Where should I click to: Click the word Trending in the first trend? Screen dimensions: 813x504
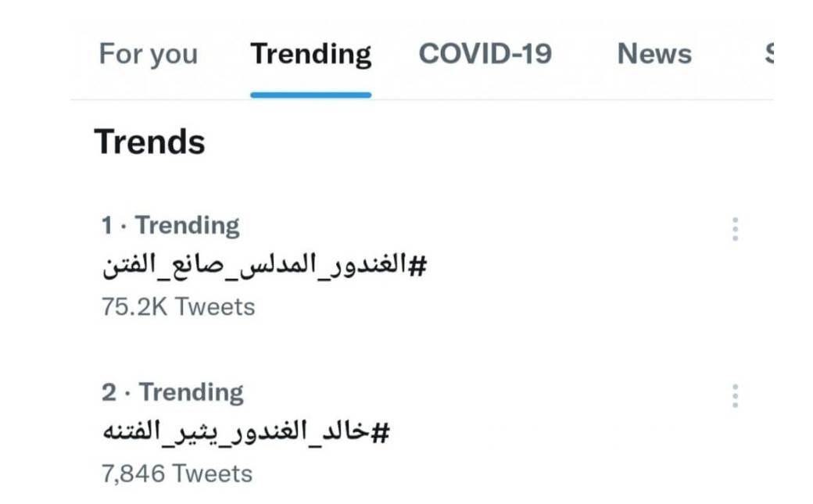(188, 226)
